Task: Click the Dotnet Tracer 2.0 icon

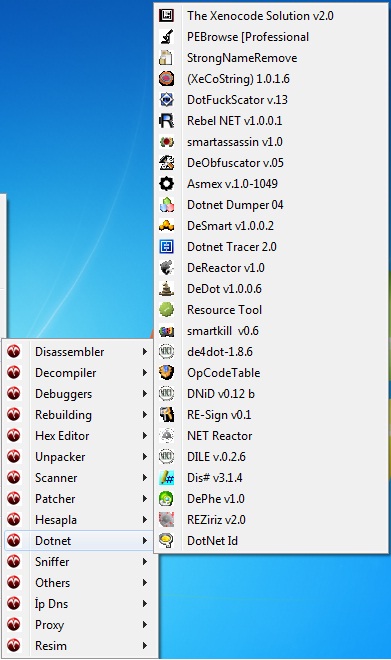Action: tap(167, 247)
